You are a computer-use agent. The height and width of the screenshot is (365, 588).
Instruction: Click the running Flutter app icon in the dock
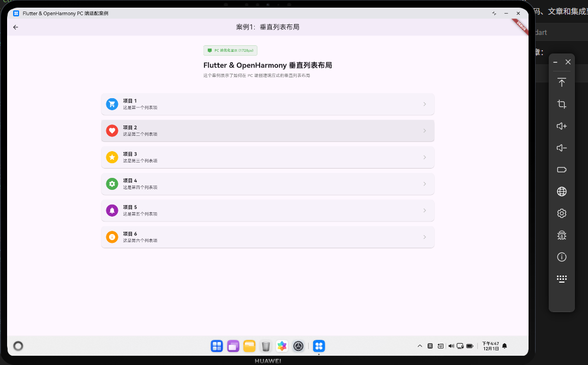point(319,346)
